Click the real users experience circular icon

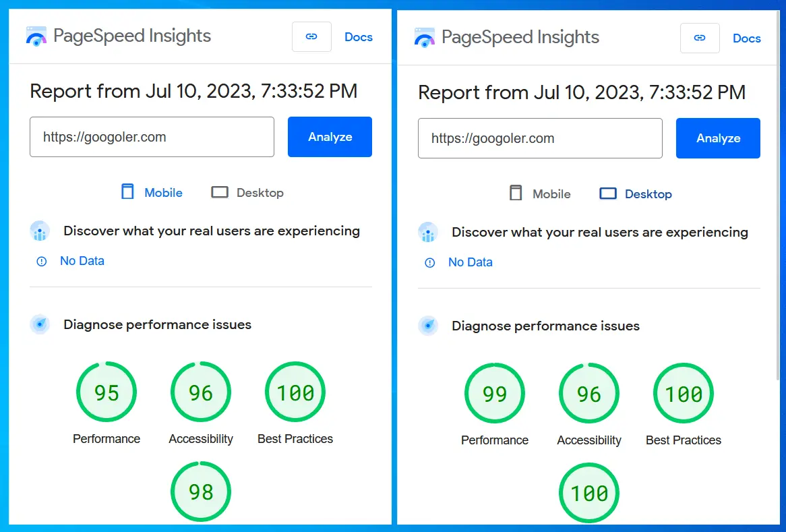point(39,231)
